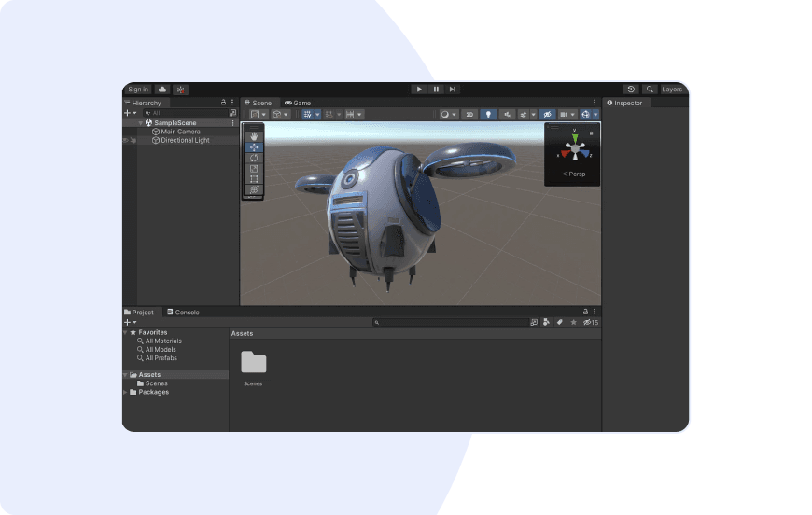Toggle scene audio icon
The image size is (812, 515).
point(507,115)
